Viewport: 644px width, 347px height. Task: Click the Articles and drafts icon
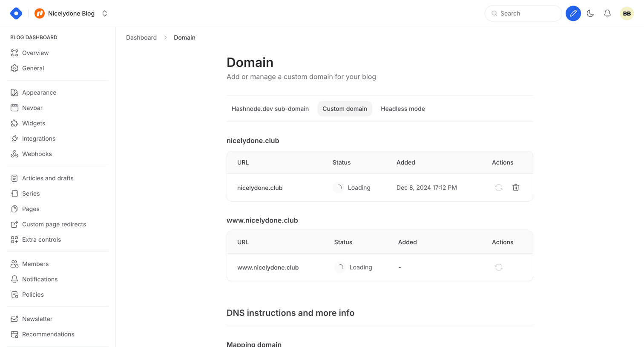[x=14, y=178]
